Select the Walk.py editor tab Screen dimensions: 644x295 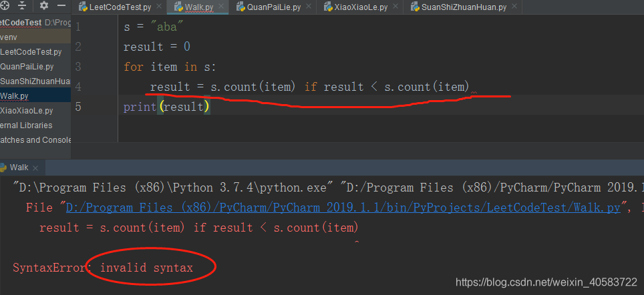tap(199, 7)
